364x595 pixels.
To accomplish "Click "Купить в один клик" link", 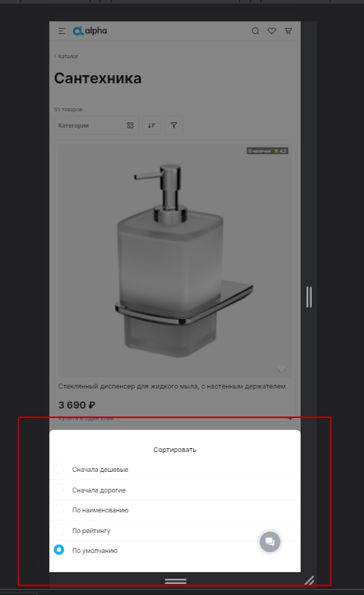I will pos(86,418).
